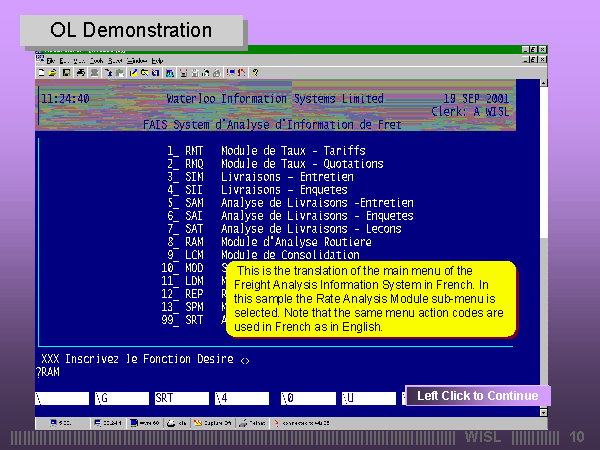Click Left Click to Continue button
This screenshot has width=600, height=450.
coord(477,396)
